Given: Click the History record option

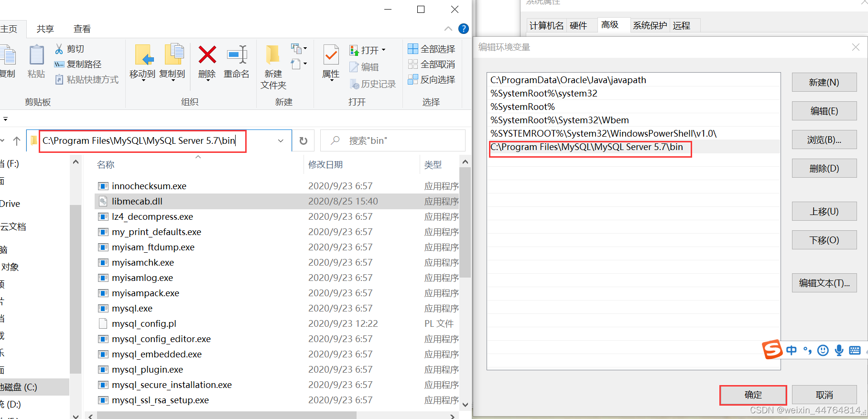Looking at the screenshot, I should pos(373,84).
